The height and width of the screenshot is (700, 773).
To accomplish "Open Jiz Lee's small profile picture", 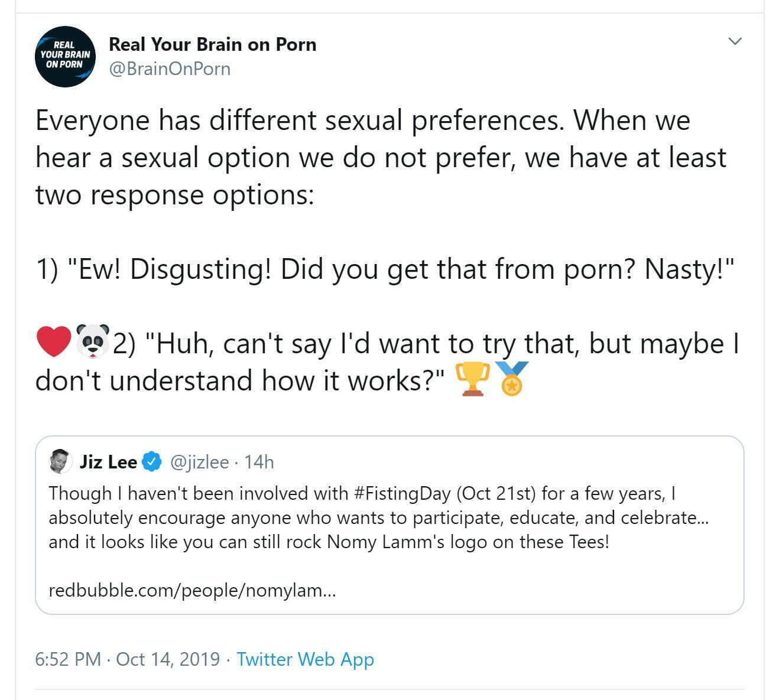I will tap(60, 461).
